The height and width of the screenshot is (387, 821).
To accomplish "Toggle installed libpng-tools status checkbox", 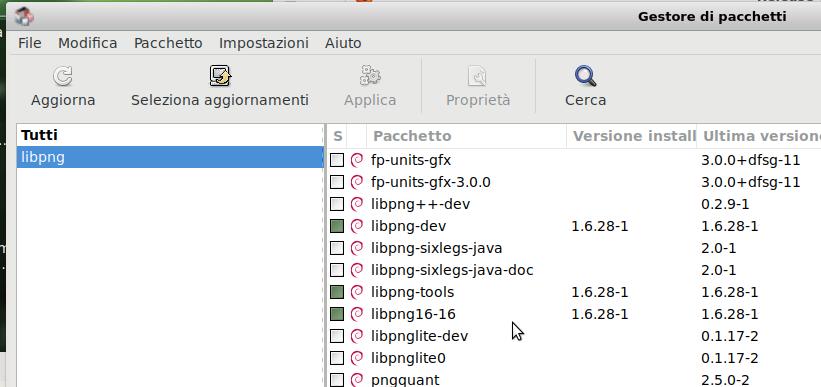I will coord(337,292).
